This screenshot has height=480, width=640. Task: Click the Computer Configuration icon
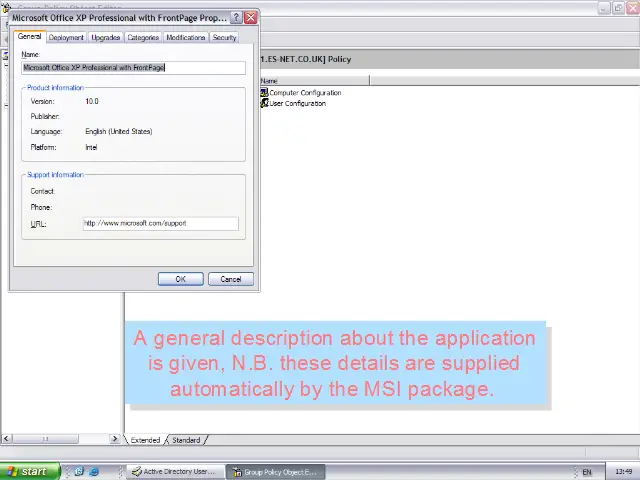click(x=264, y=93)
